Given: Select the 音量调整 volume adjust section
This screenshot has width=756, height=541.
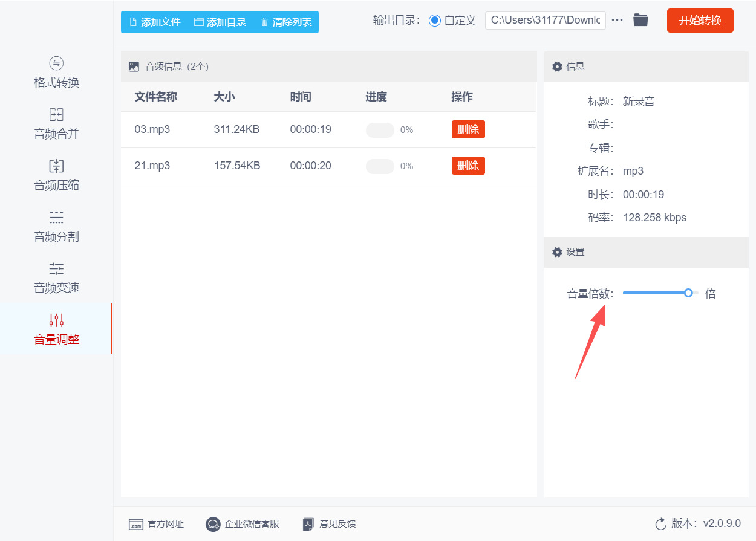Looking at the screenshot, I should coord(56,329).
